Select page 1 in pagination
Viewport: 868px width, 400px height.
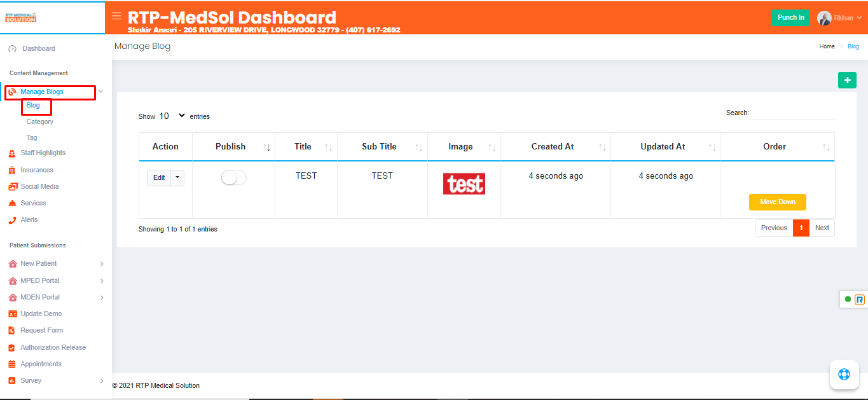(x=801, y=228)
